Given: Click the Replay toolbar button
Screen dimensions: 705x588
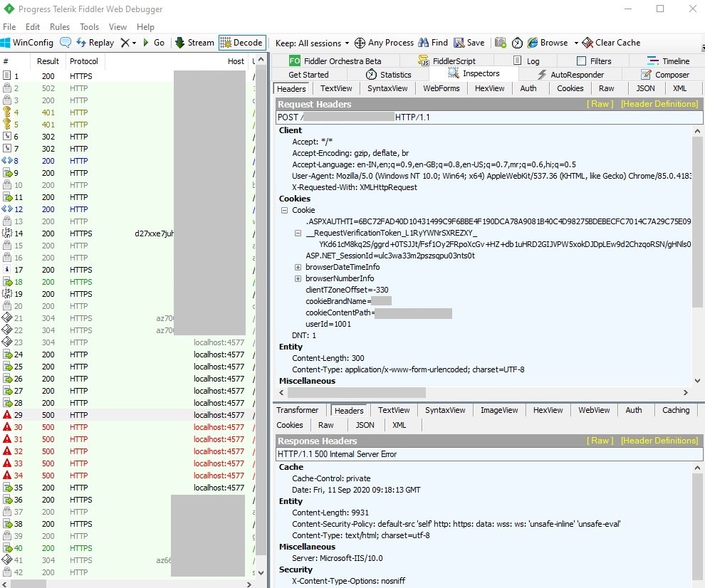Looking at the screenshot, I should click(x=95, y=43).
